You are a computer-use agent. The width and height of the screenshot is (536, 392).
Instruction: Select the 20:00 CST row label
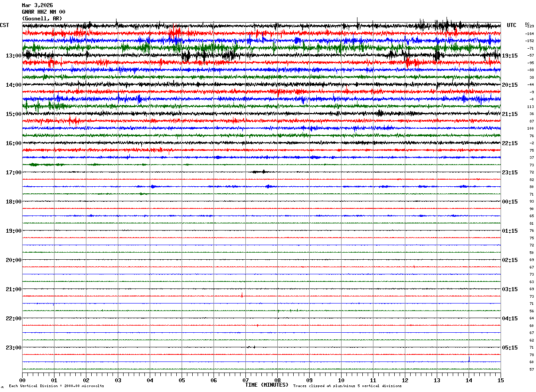(x=13, y=260)
